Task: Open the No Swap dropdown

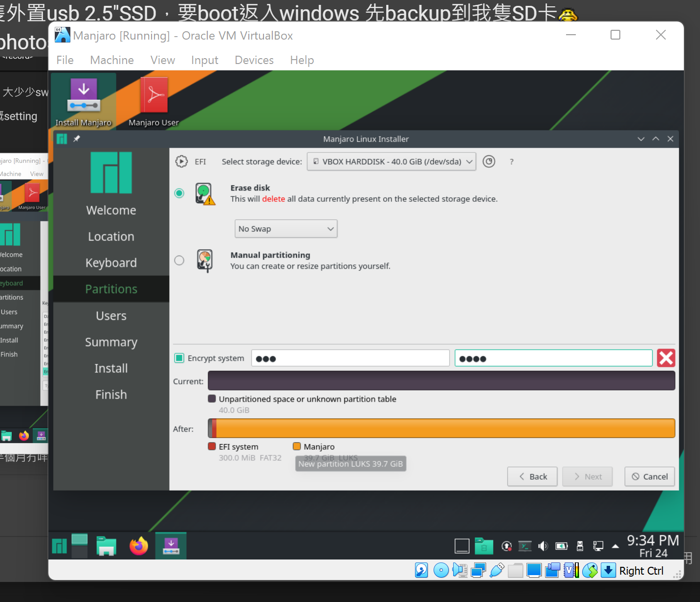Action: (285, 228)
